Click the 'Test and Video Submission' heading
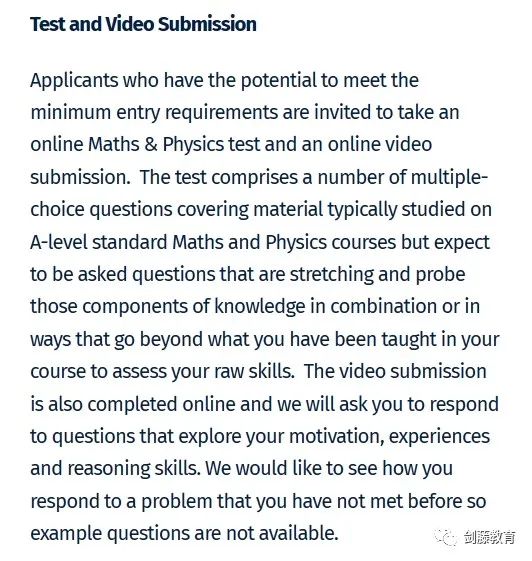 click(143, 24)
